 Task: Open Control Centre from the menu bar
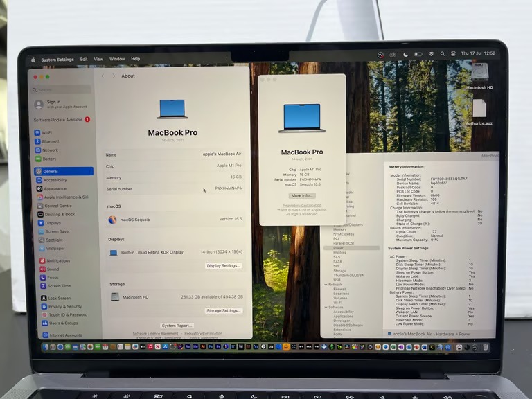453,53
